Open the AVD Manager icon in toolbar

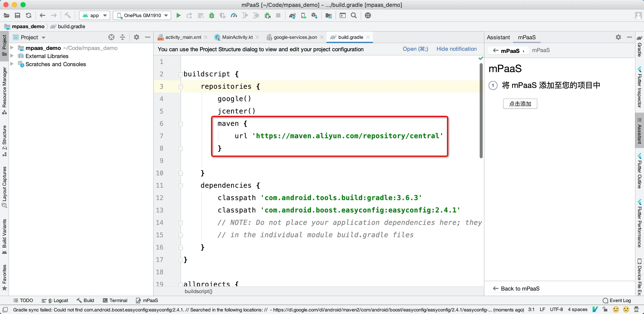pos(303,16)
